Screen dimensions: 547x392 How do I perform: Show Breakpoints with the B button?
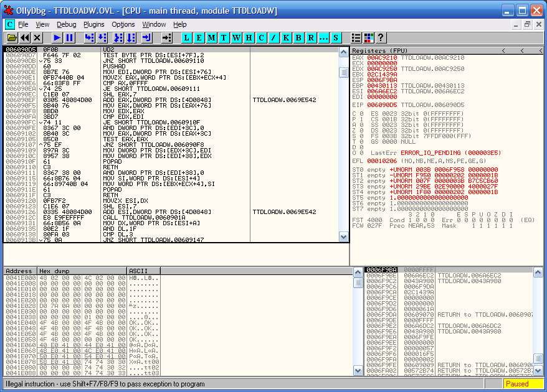tap(298, 37)
